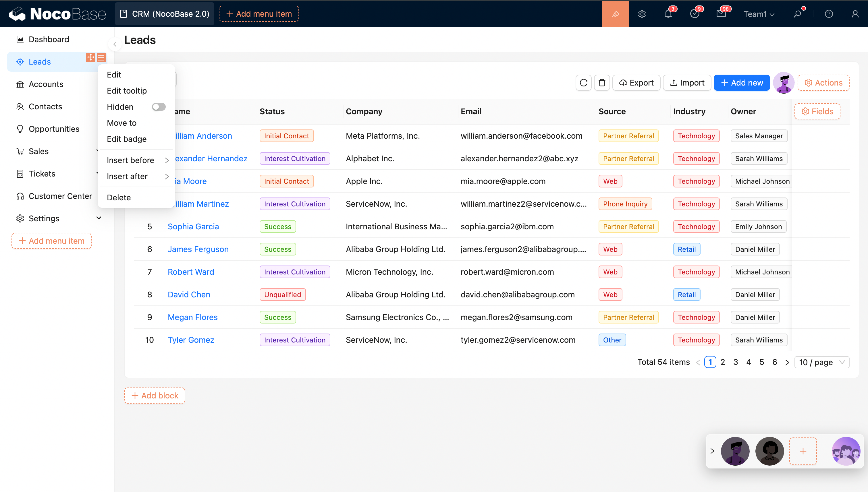The width and height of the screenshot is (868, 492).
Task: Click the UI editor highlighter icon
Action: point(615,14)
